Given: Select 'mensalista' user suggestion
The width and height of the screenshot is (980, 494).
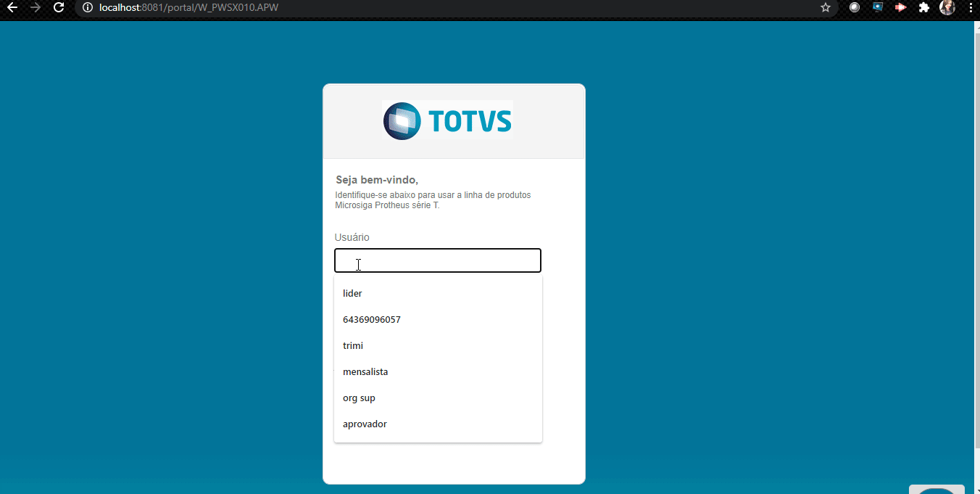Looking at the screenshot, I should click(438, 371).
